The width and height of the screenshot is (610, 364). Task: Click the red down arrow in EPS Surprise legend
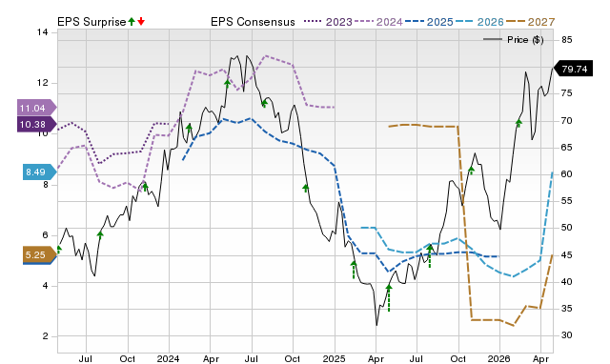tap(141, 21)
